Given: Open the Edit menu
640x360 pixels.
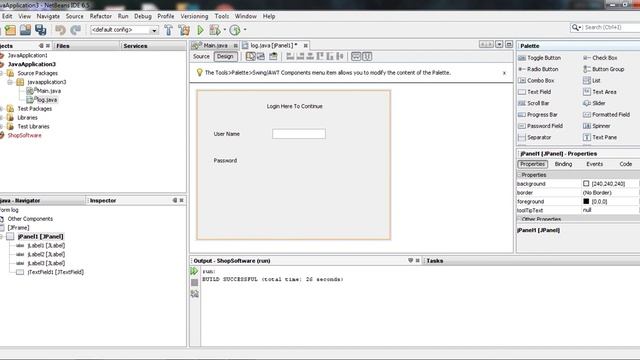Looking at the screenshot, I should (x=7, y=16).
